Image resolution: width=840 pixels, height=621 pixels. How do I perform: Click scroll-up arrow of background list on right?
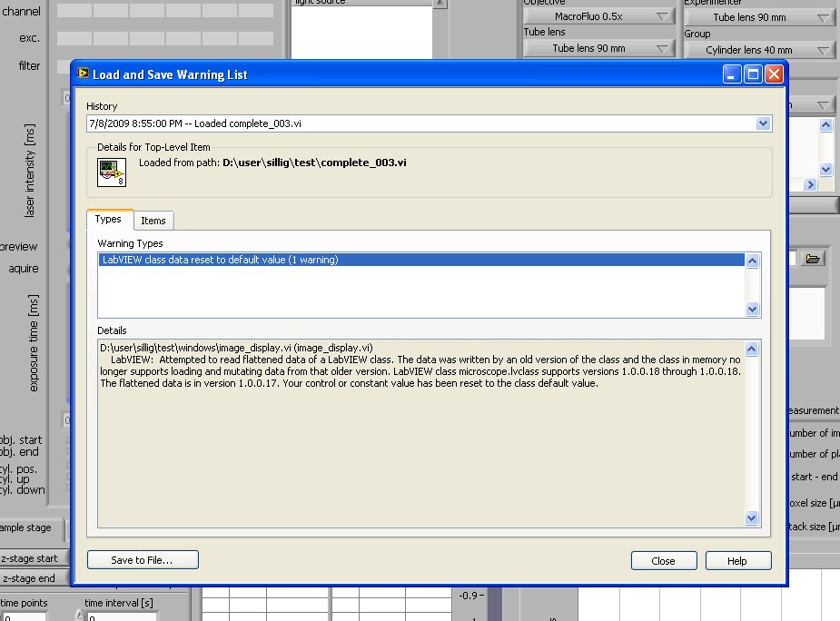[x=825, y=125]
